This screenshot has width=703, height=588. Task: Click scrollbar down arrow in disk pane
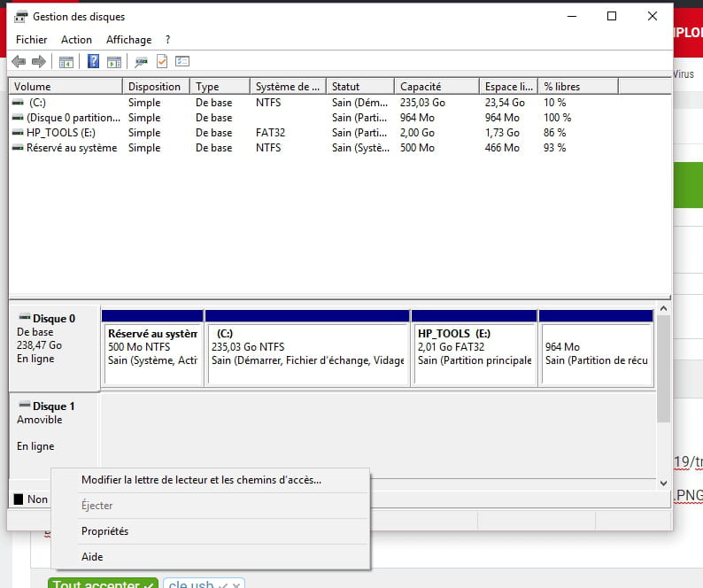tap(664, 484)
